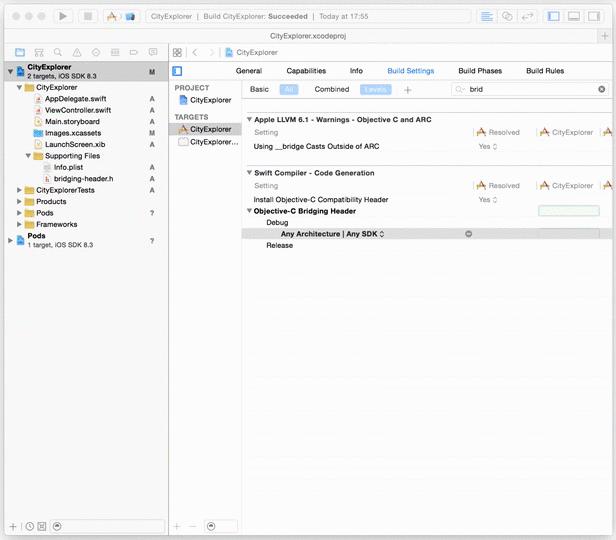This screenshot has width=616, height=540.
Task: Expand the Frameworks group
Action: click(19, 224)
